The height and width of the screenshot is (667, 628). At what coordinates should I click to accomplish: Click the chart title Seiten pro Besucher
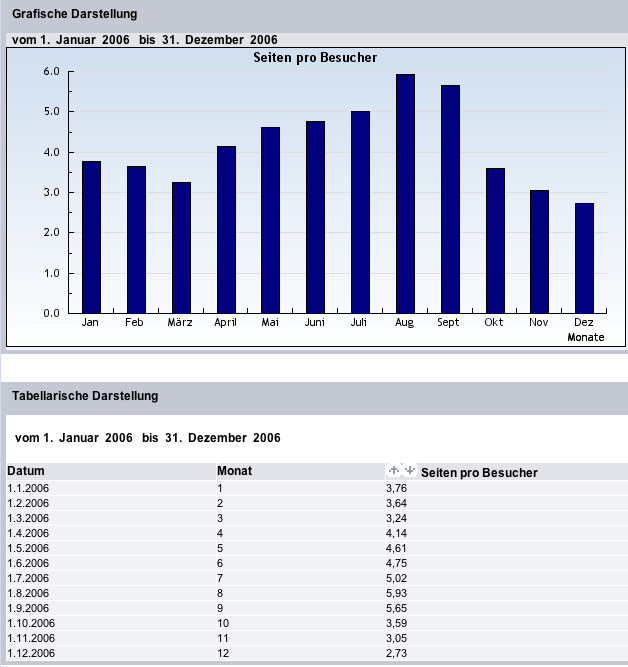[x=315, y=58]
